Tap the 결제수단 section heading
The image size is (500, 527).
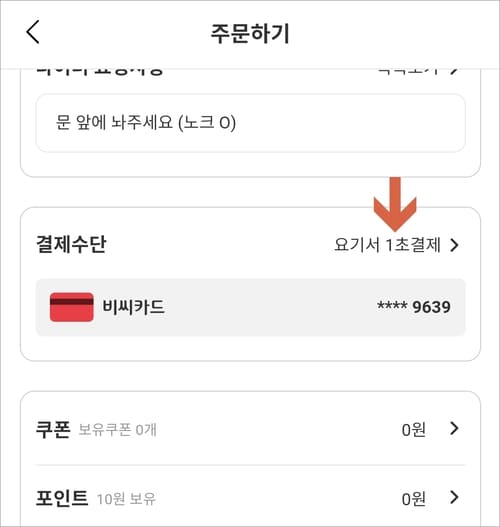tap(71, 244)
